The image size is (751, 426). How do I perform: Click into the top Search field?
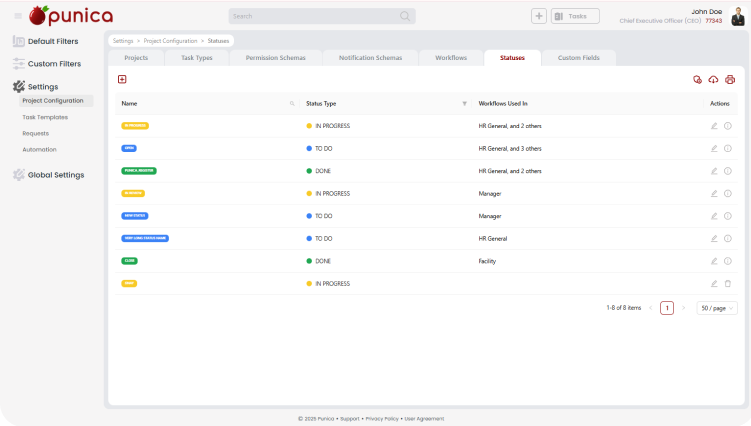(x=322, y=16)
